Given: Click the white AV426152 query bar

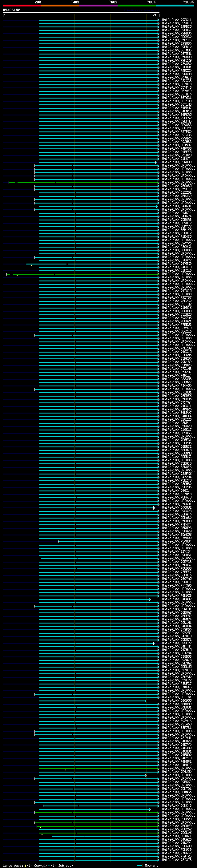Looking at the screenshot, I should coord(81,12).
